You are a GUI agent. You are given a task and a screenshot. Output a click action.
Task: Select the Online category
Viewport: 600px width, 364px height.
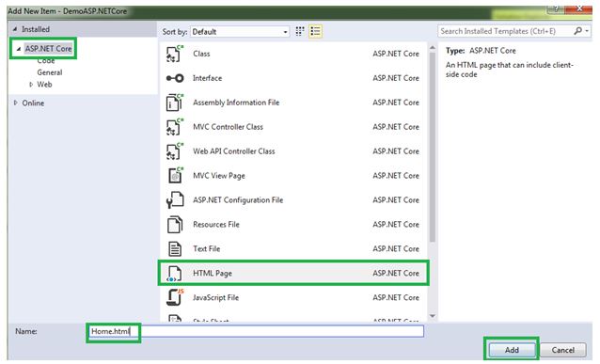[33, 103]
